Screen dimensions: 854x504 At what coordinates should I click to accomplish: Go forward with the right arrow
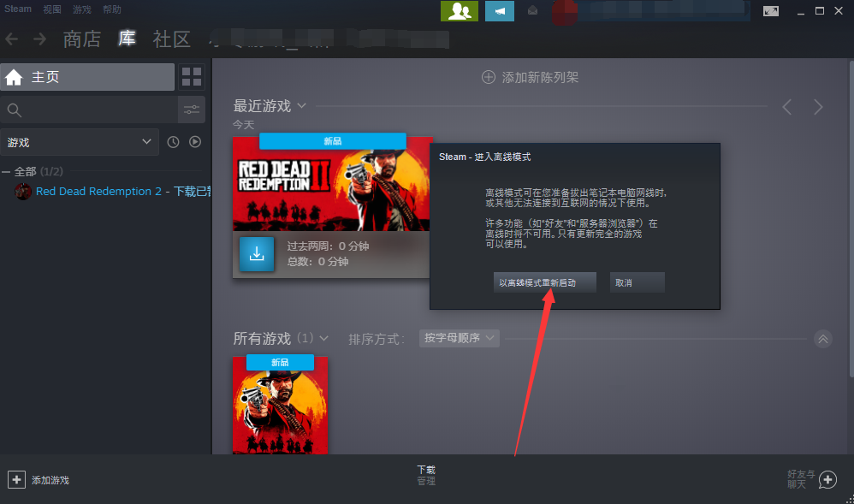tap(39, 39)
